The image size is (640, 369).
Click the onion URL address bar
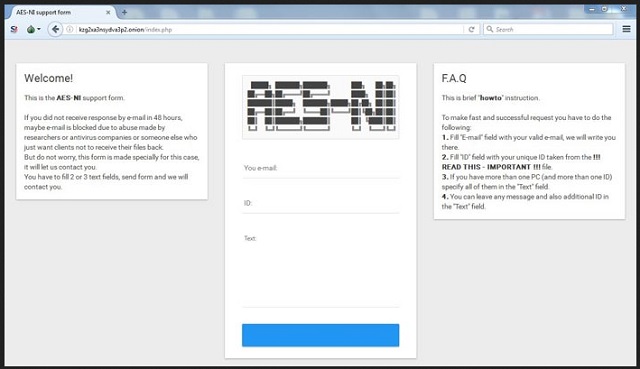[269, 29]
